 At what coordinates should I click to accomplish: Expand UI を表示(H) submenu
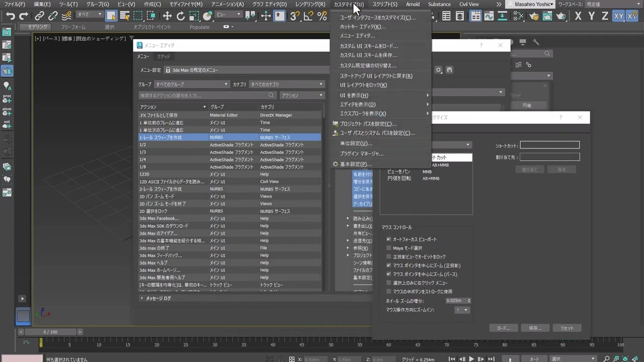(x=381, y=95)
